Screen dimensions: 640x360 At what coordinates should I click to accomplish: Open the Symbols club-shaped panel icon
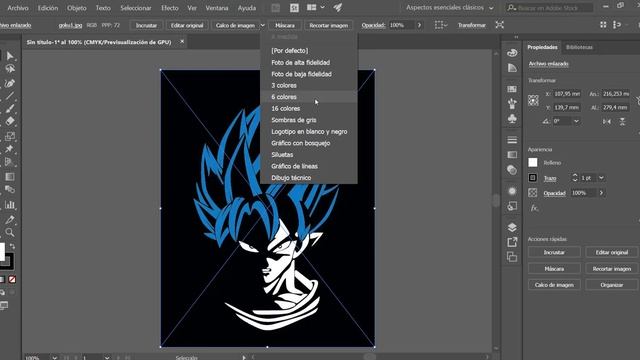pyautogui.click(x=512, y=118)
